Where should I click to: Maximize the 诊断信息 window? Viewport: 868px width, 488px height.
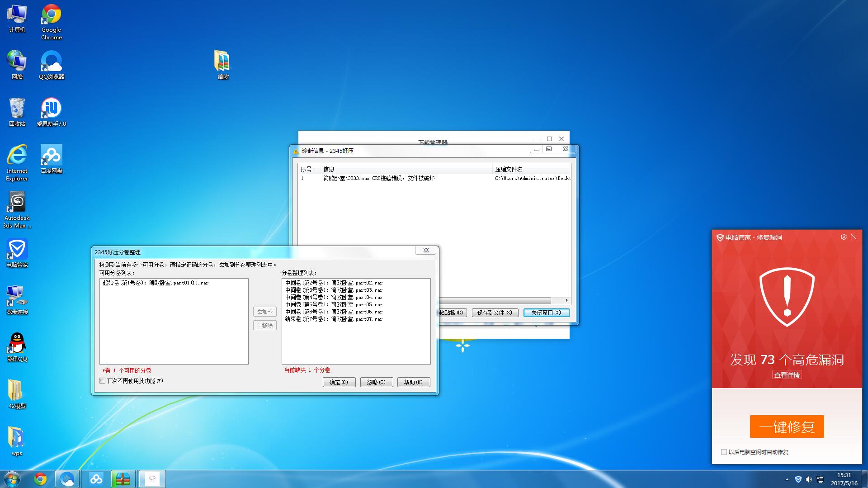coord(549,149)
